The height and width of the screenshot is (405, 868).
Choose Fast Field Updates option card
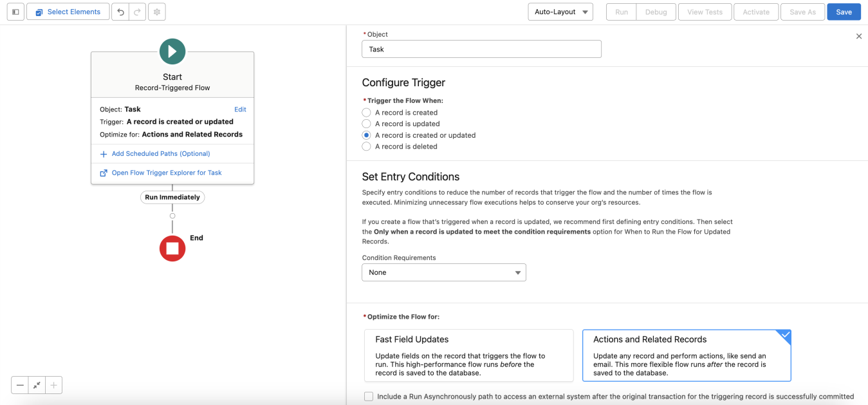[x=468, y=355]
